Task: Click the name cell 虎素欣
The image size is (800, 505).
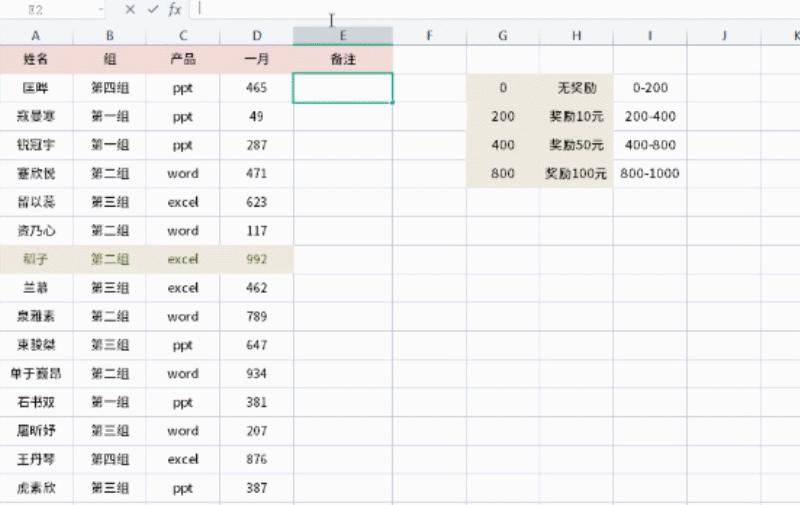Action: [x=36, y=488]
